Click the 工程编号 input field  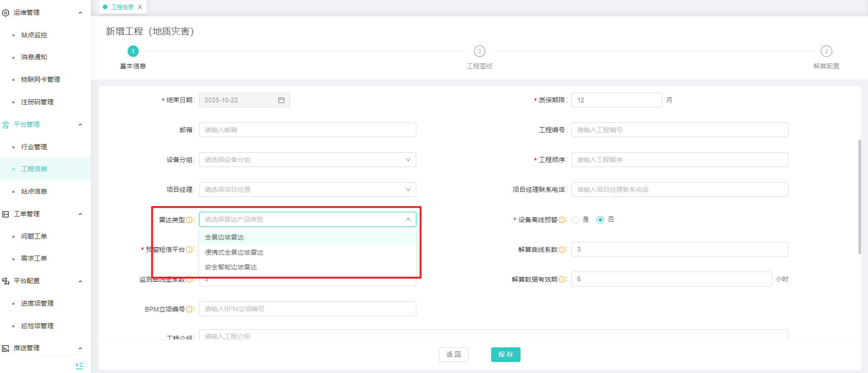[x=679, y=130]
